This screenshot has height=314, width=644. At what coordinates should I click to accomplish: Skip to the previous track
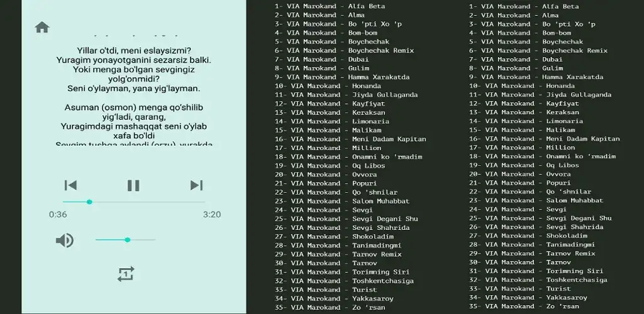[70, 185]
